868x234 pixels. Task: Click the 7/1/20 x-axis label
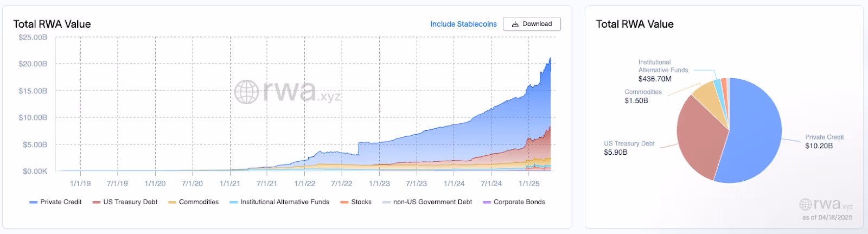pos(192,184)
